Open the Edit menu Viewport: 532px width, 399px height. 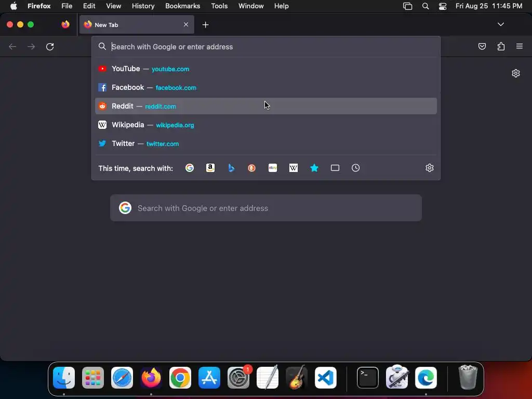[89, 6]
